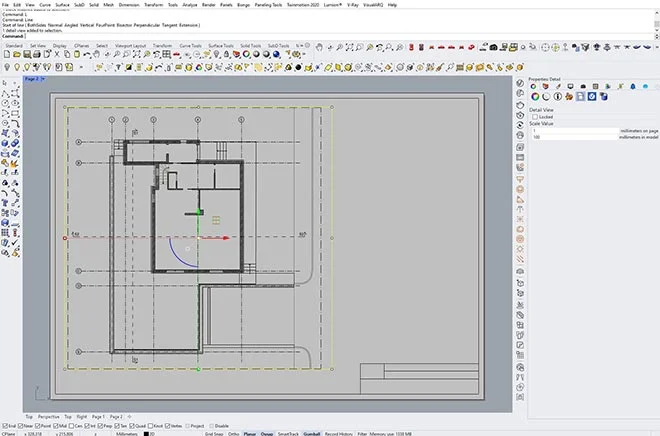
Task: Toggle the Locked checkbox in Detail View
Action: [535, 117]
